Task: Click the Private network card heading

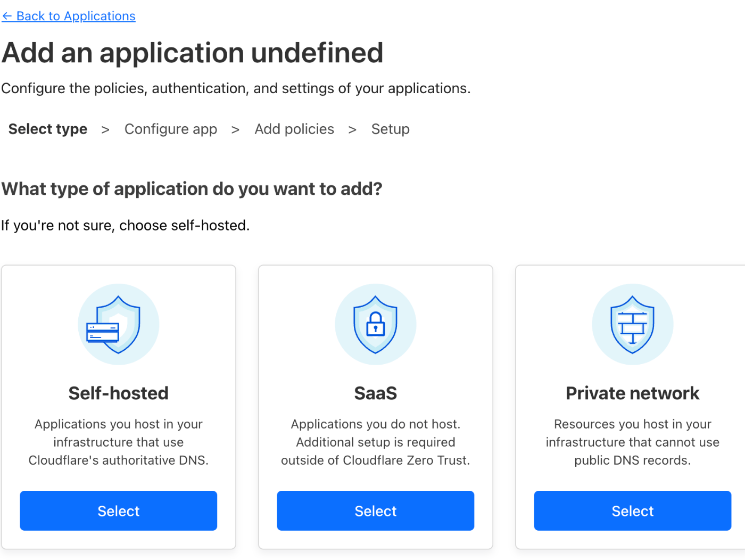Action: (632, 393)
